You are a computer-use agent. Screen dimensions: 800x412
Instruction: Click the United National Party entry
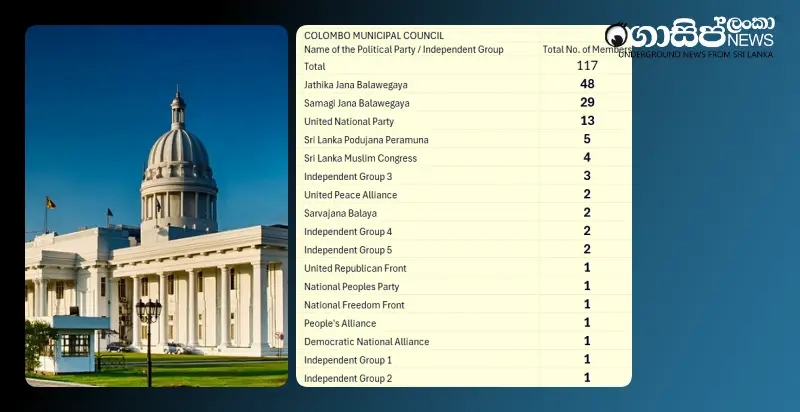[350, 121]
